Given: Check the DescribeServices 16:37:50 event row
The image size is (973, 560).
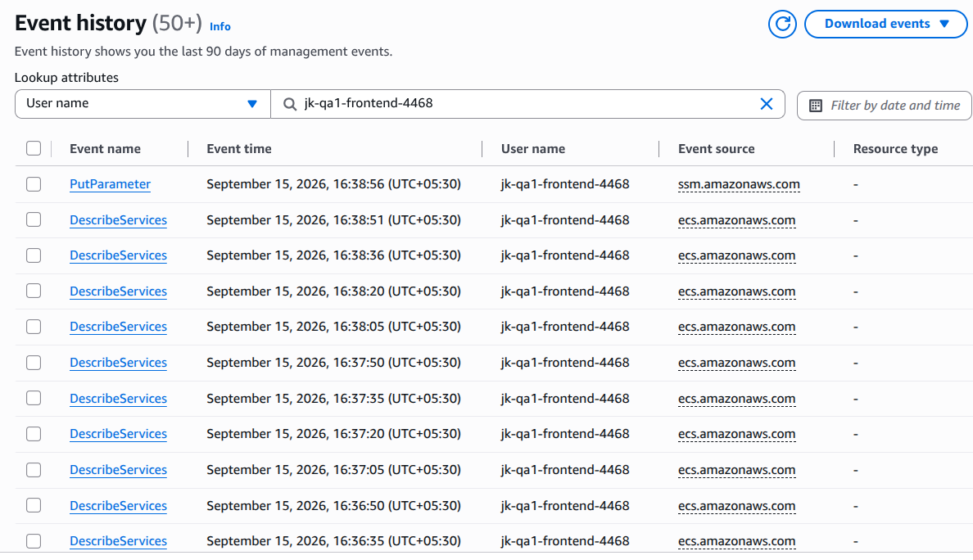Looking at the screenshot, I should pyautogui.click(x=34, y=363).
